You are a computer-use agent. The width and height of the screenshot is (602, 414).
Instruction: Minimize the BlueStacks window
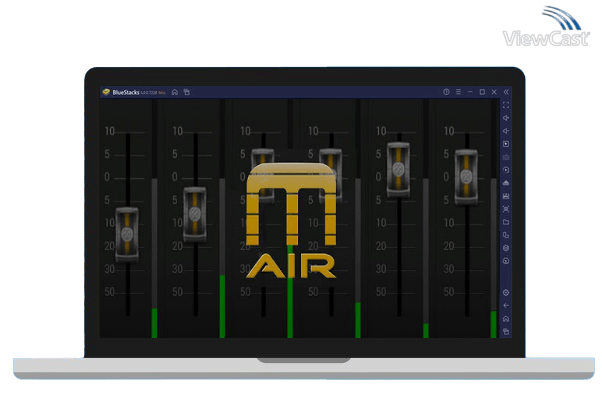(x=470, y=92)
